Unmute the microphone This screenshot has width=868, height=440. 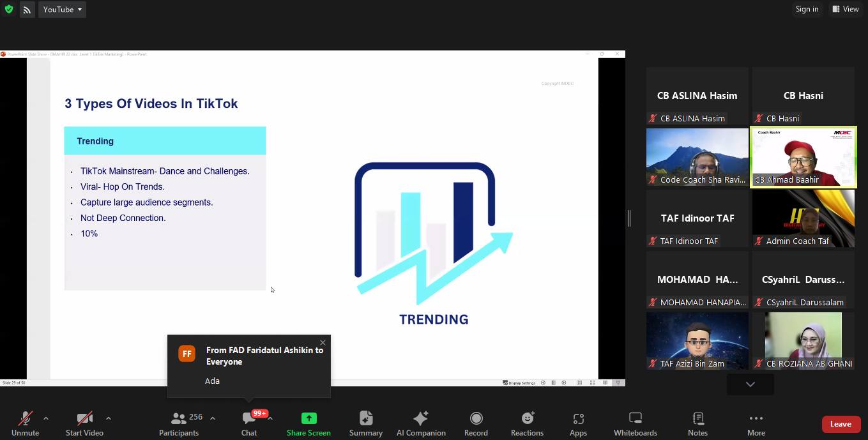click(26, 423)
